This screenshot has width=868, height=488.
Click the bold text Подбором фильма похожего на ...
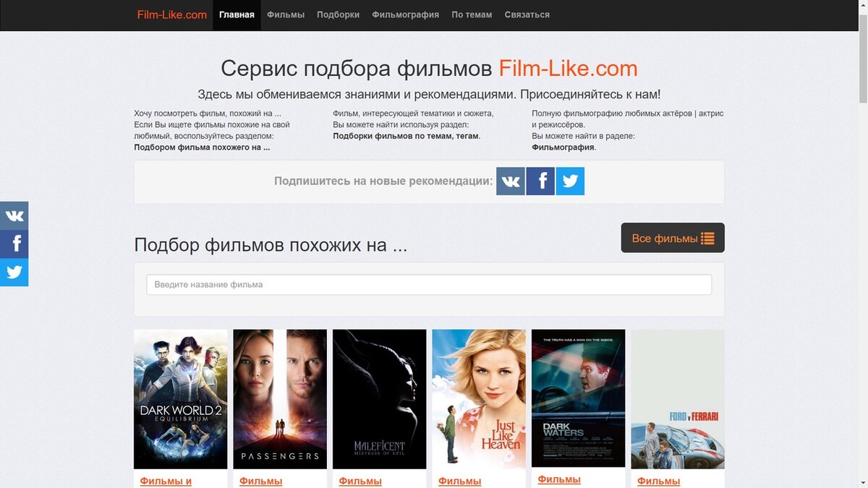[202, 147]
